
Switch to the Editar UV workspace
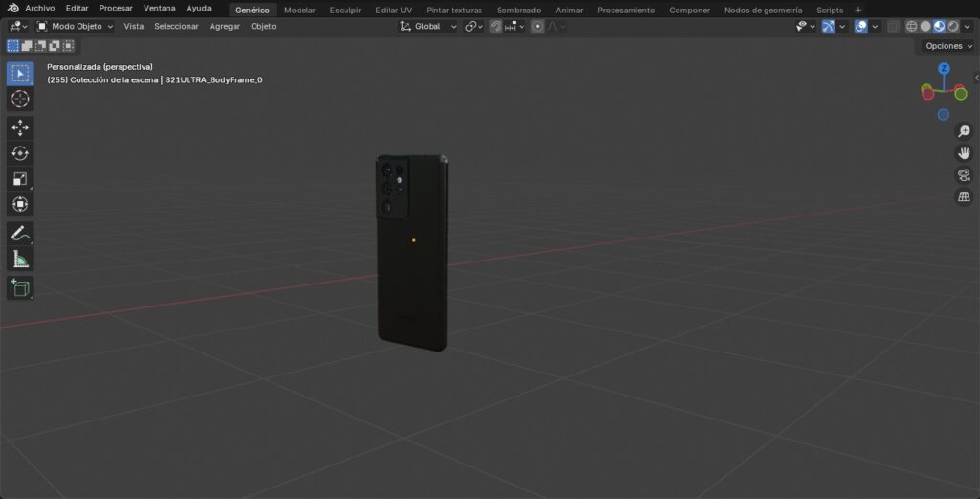click(393, 10)
